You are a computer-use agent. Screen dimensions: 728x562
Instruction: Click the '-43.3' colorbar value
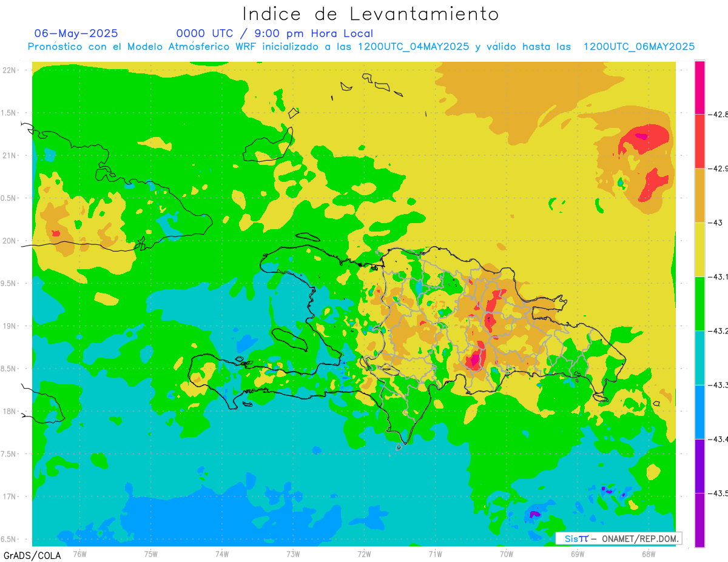pos(717,385)
